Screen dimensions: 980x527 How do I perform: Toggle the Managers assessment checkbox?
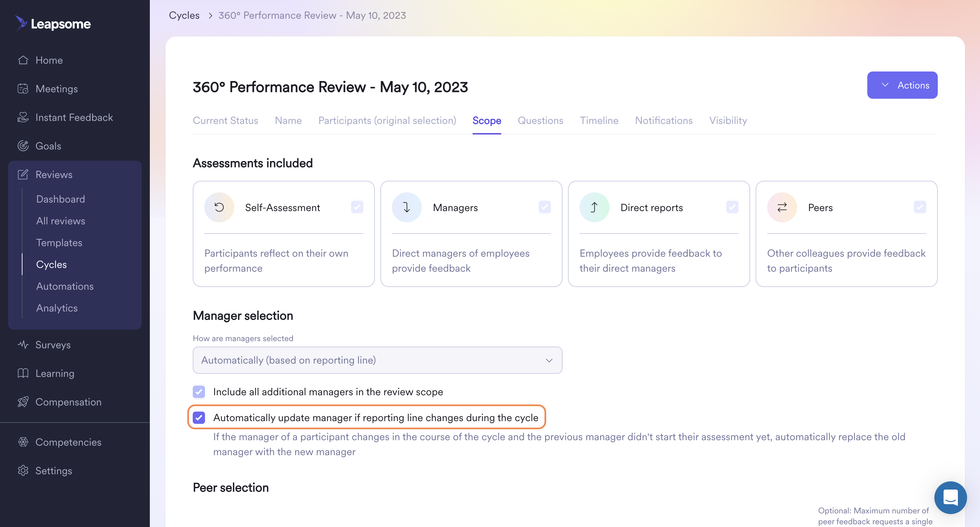(544, 207)
